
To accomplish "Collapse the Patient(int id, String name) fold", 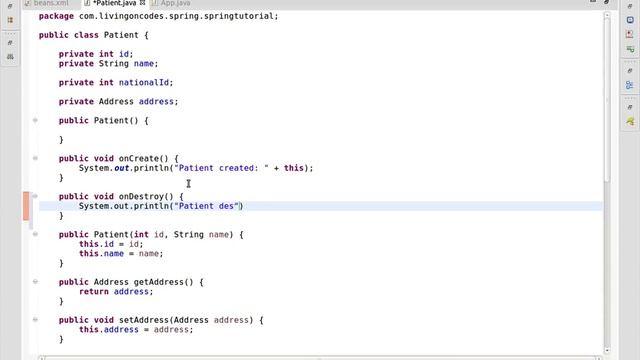I will [35, 234].
